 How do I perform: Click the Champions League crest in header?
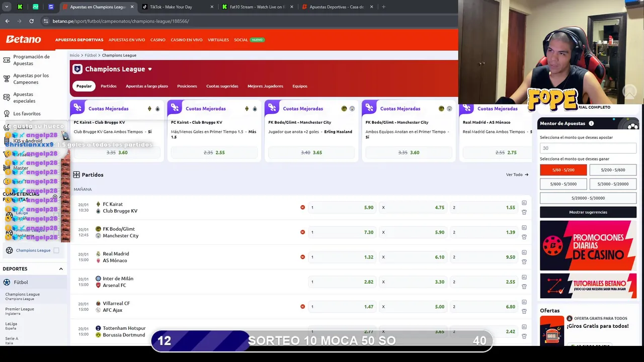[x=77, y=69]
